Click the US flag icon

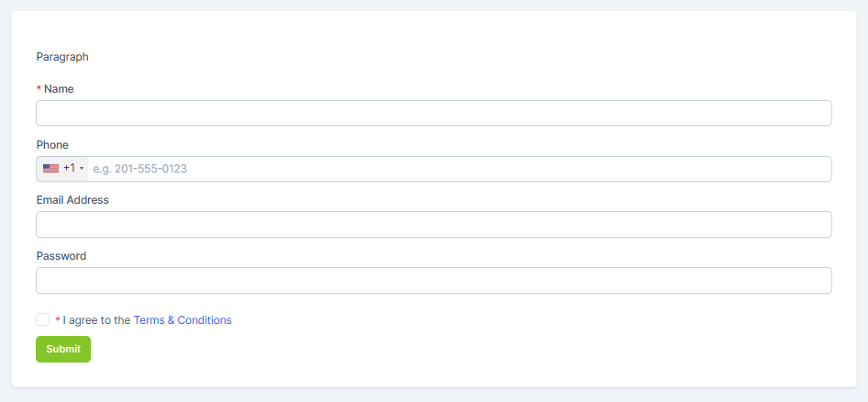(x=50, y=169)
